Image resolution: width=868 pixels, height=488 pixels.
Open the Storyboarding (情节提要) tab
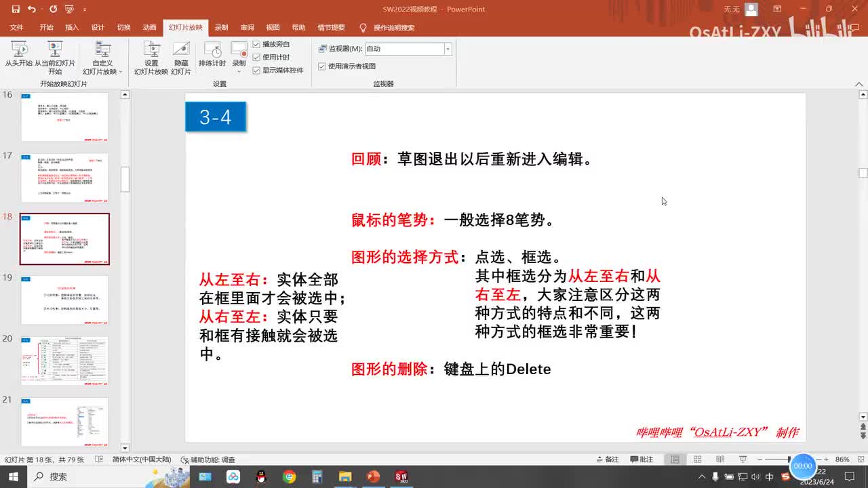(331, 28)
